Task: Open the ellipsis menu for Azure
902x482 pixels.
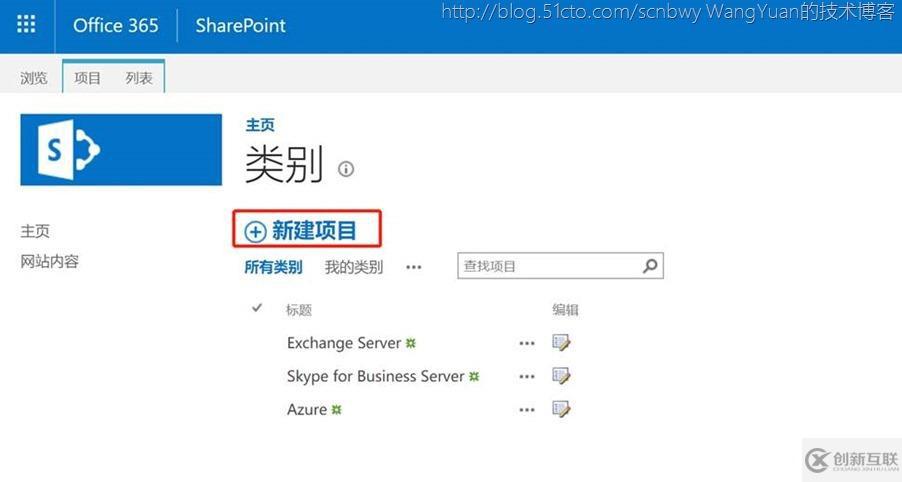Action: [527, 410]
